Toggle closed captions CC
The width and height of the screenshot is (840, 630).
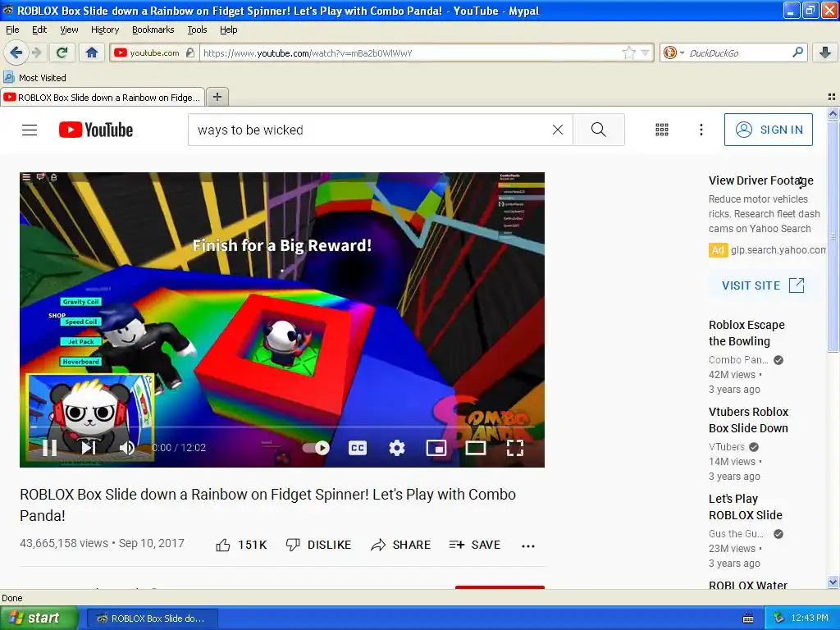tap(358, 448)
